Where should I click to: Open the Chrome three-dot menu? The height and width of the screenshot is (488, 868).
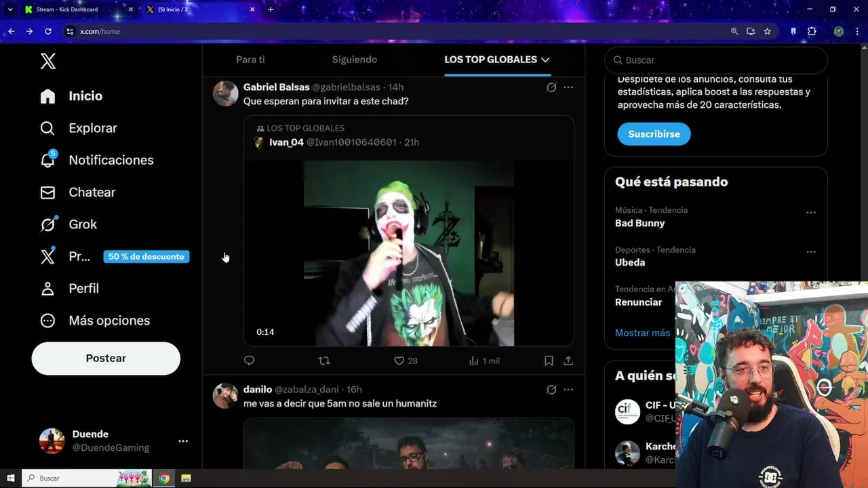857,31
